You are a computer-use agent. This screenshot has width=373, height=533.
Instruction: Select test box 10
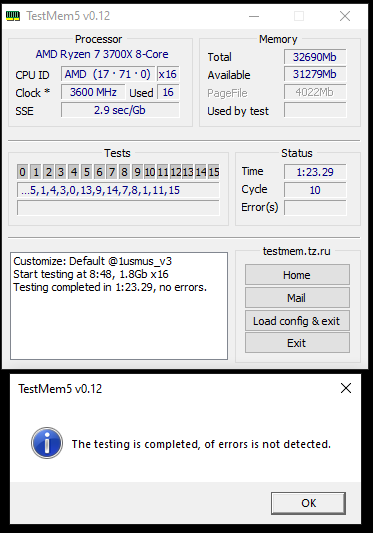(150, 172)
